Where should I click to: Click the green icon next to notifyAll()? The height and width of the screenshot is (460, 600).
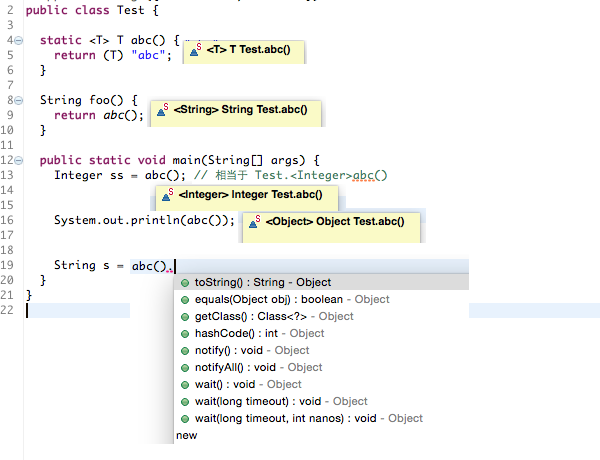[185, 368]
